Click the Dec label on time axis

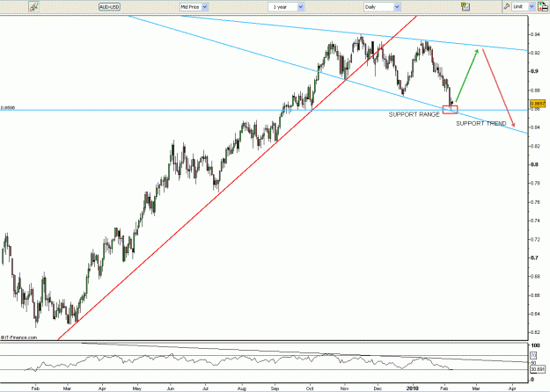(x=378, y=388)
